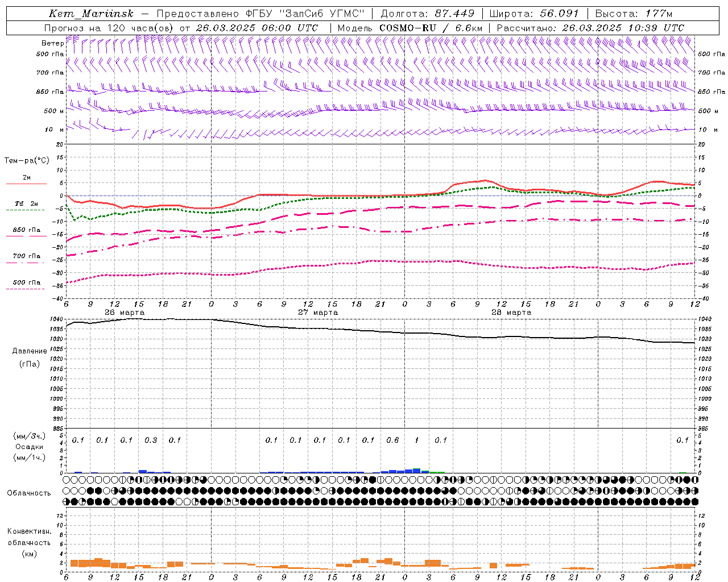
Task: Select the Рассчитано: 26.03.2025 10:39 UTC timestamp
Action: click(590, 28)
